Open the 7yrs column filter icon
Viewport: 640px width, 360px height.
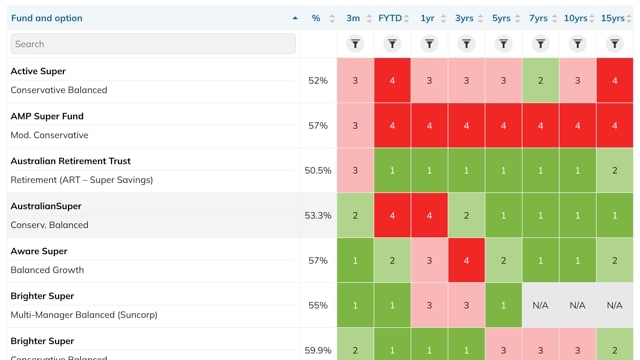click(x=540, y=44)
